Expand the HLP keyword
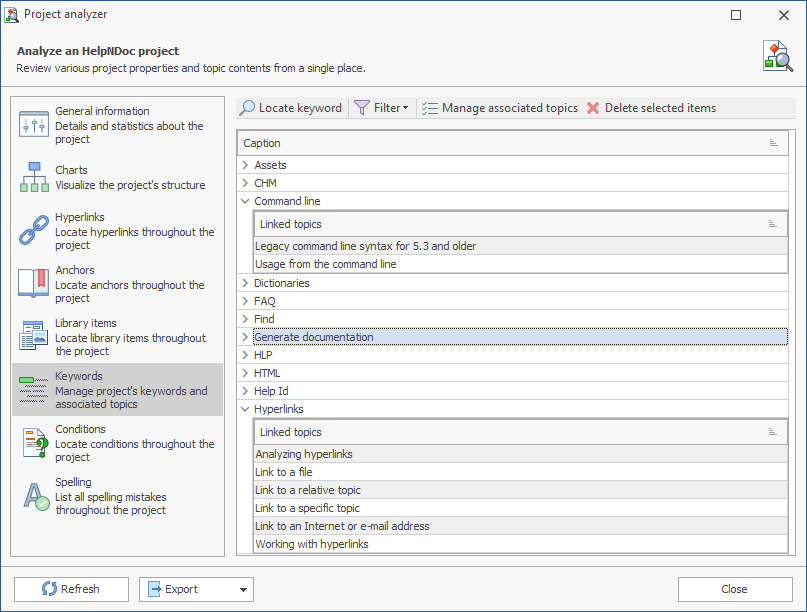The width and height of the screenshot is (807, 612). [x=245, y=355]
